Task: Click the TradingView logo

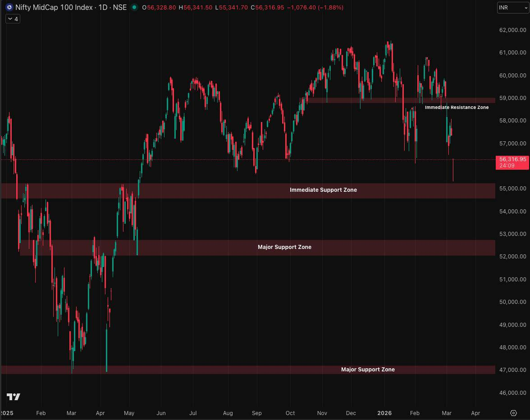Action: [14, 397]
